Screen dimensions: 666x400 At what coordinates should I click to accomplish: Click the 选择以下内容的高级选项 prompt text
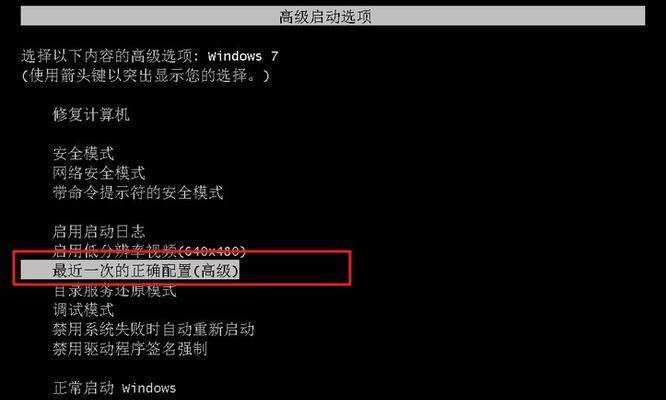(110, 56)
